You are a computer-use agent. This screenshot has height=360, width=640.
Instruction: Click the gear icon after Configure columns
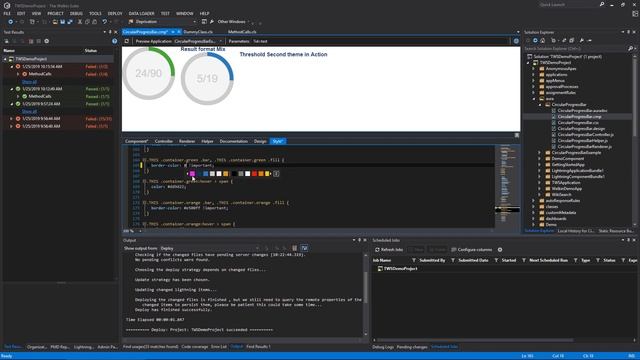(x=500, y=249)
